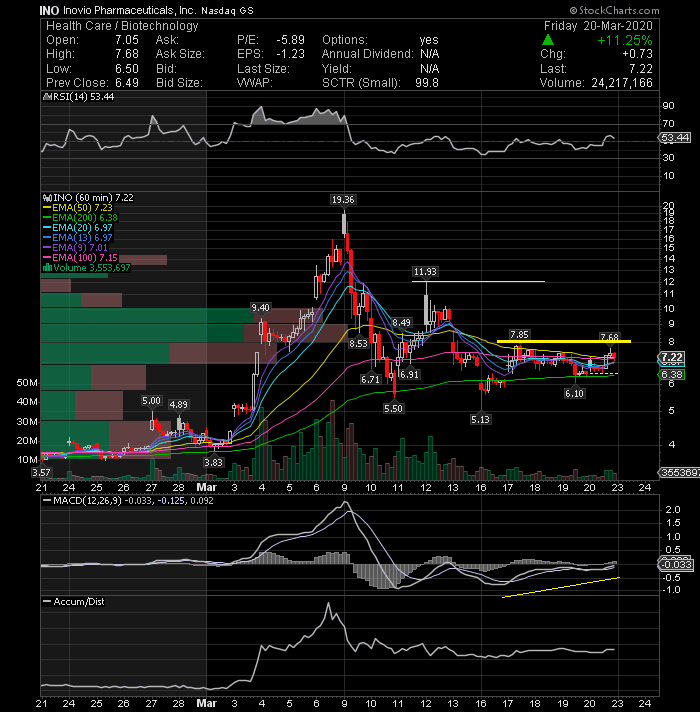Viewport: 700px width, 712px height.
Task: Click the cyan EMA(20) 6.97 legend entry
Action: coord(78,227)
